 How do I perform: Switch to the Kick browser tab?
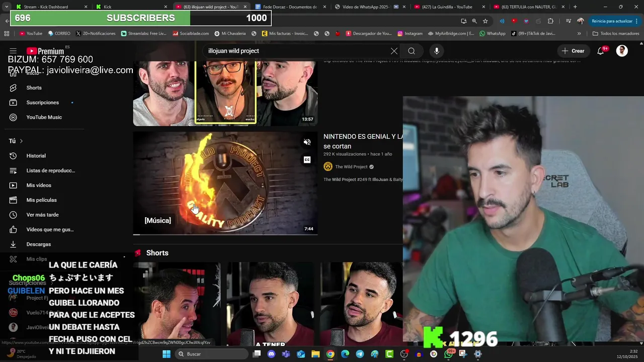132,7
